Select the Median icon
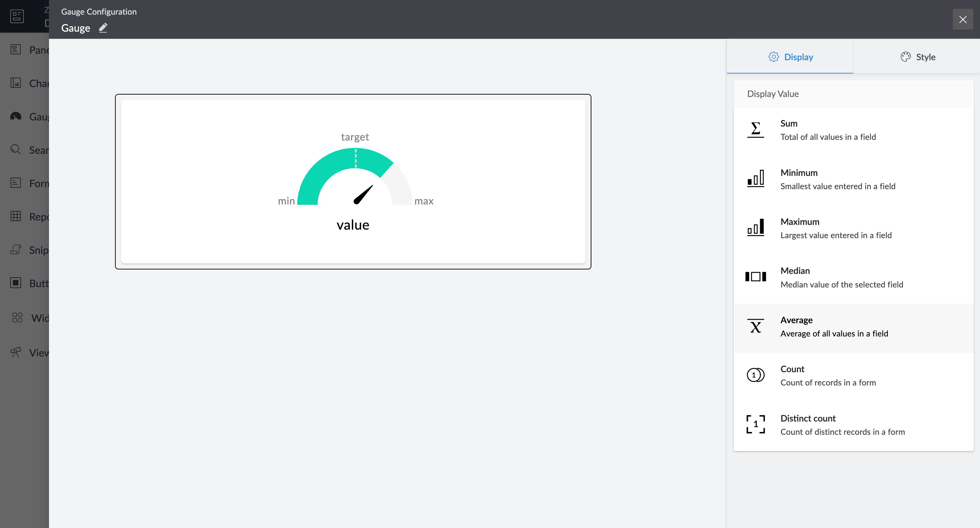This screenshot has width=980, height=528. coord(755,277)
